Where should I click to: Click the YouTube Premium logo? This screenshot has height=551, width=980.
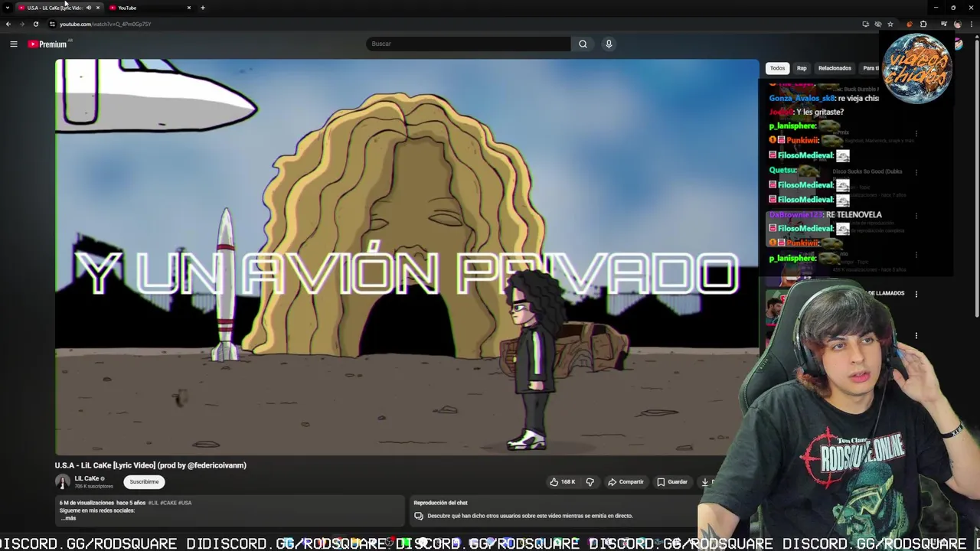48,44
